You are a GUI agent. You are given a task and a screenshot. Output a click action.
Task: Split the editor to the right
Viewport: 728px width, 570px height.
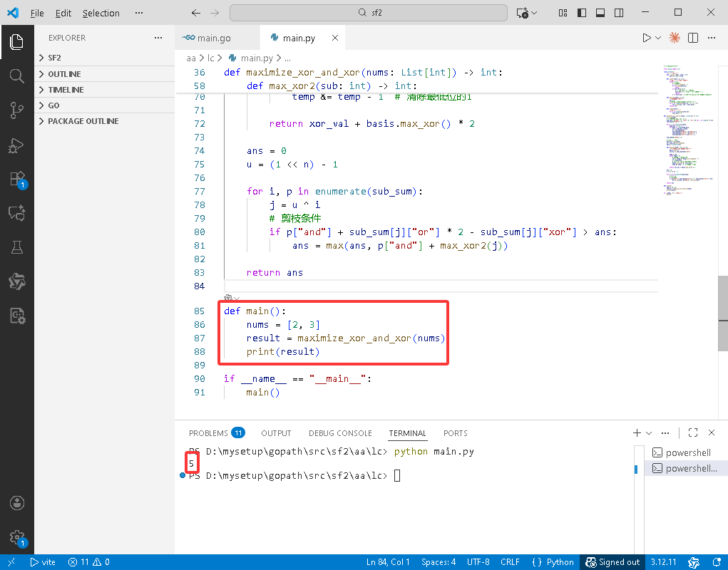[693, 38]
